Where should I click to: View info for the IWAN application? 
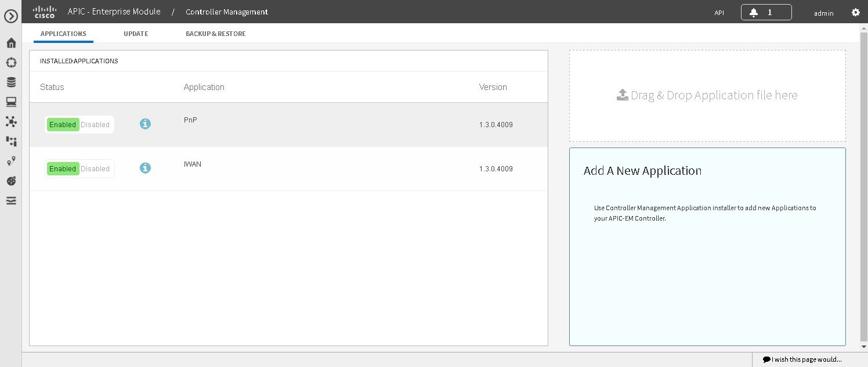145,168
